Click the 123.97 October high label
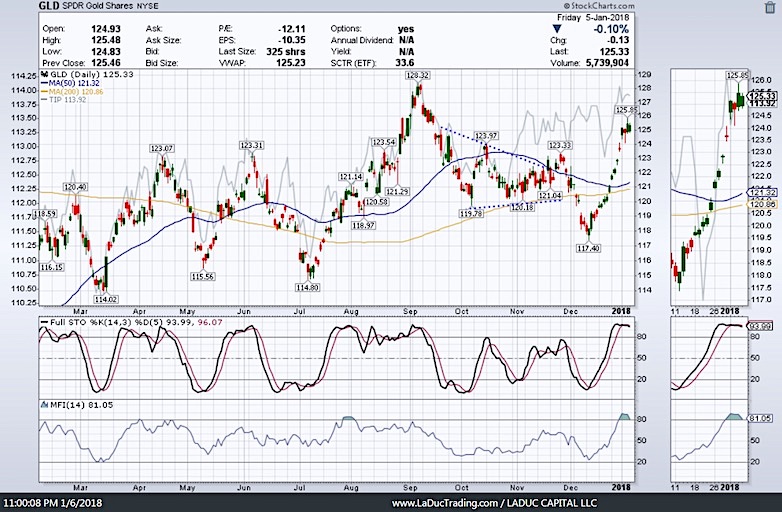Screen dimensions: 782x512 485,136
